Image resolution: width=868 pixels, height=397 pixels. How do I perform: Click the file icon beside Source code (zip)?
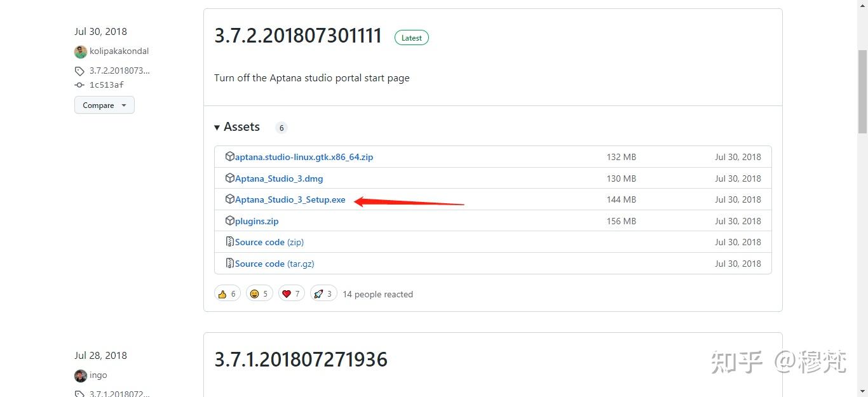(229, 242)
